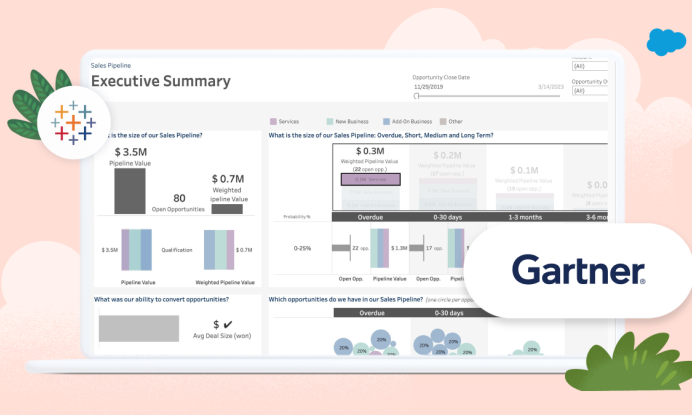The width and height of the screenshot is (692, 415).
Task: Select the 0-30 days column header
Action: 446,216
